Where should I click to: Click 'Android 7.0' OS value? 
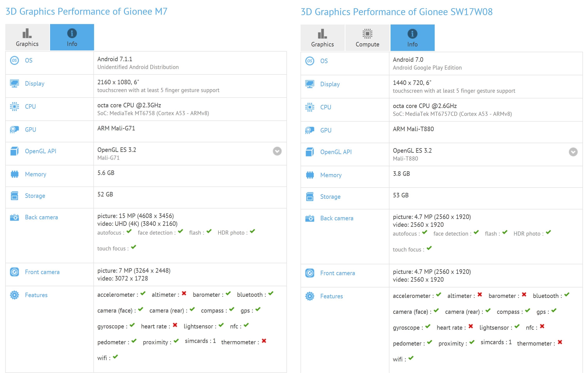pyautogui.click(x=408, y=60)
